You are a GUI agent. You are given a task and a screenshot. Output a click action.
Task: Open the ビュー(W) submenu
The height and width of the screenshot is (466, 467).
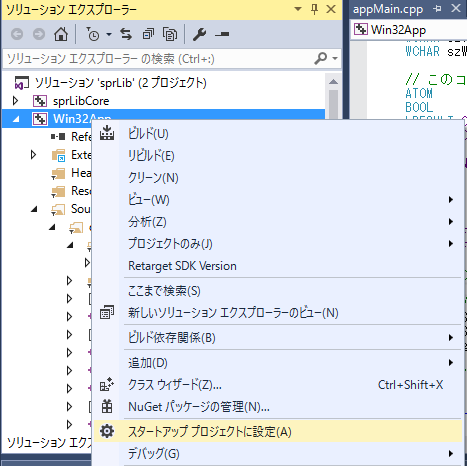click(x=278, y=200)
